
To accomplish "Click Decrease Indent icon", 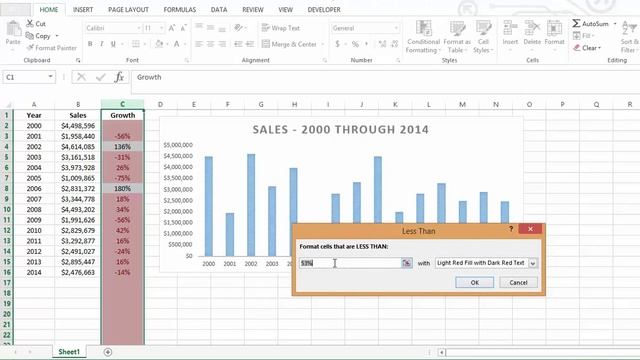I will click(x=238, y=44).
